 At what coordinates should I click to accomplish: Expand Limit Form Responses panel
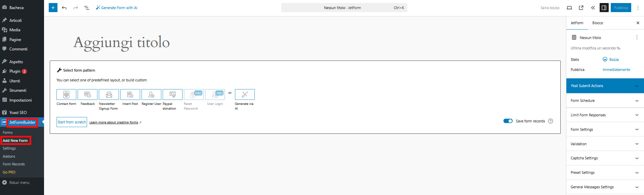pyautogui.click(x=605, y=115)
